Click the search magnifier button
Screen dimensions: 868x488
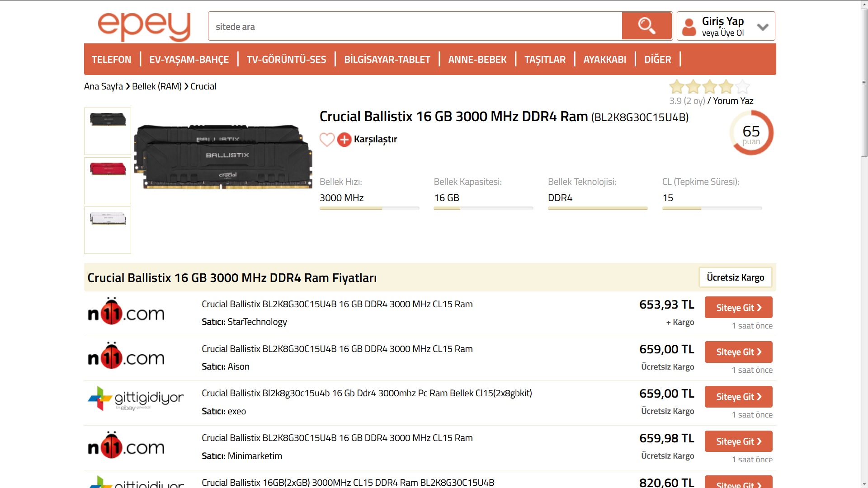[646, 26]
